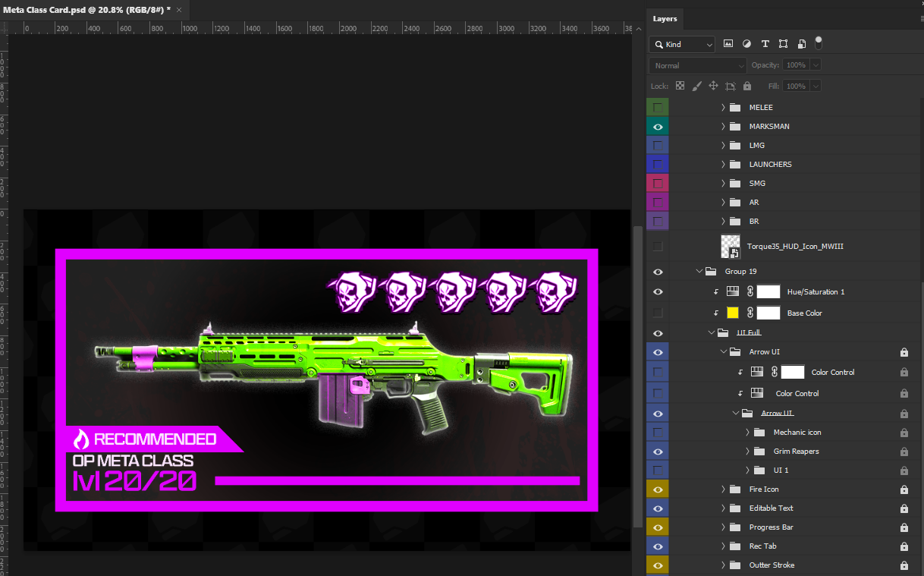Click lock icon on Grim Reapers group
Image resolution: width=924 pixels, height=576 pixels.
(x=904, y=452)
